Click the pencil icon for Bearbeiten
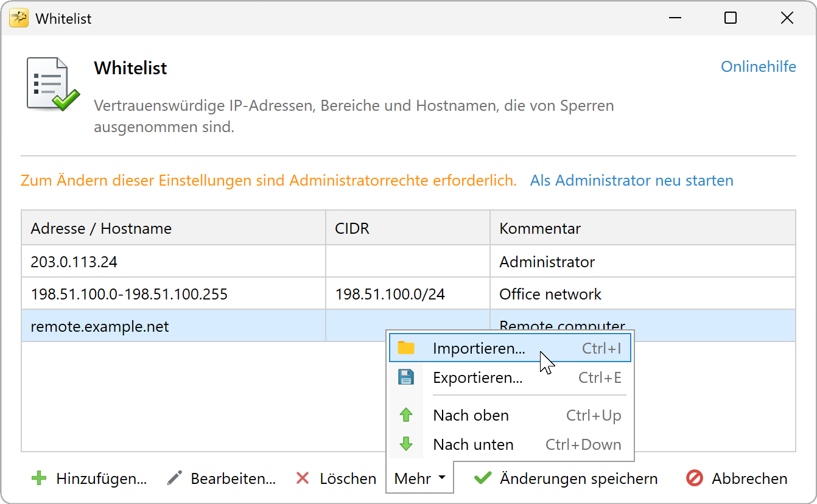The width and height of the screenshot is (817, 504). point(174,478)
